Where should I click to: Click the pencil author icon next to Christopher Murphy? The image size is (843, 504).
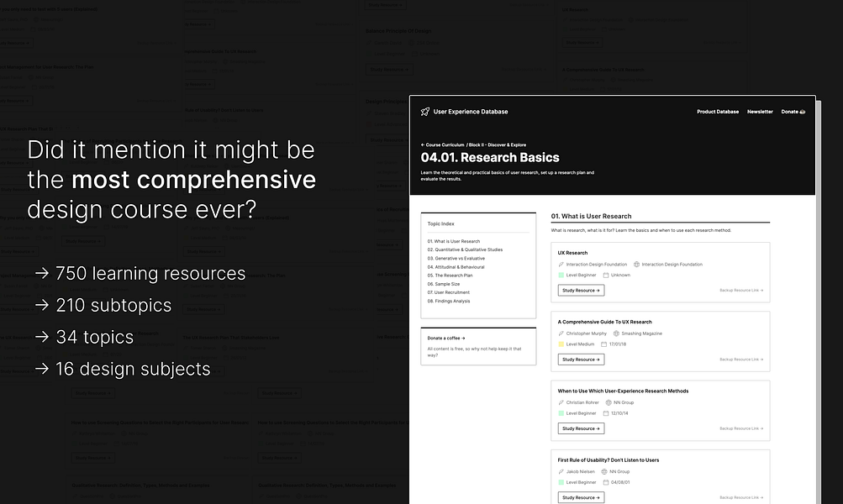561,333
